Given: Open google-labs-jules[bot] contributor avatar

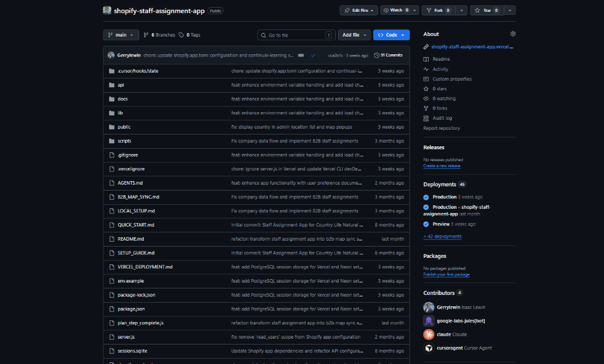Looking at the screenshot, I should click(x=429, y=321).
